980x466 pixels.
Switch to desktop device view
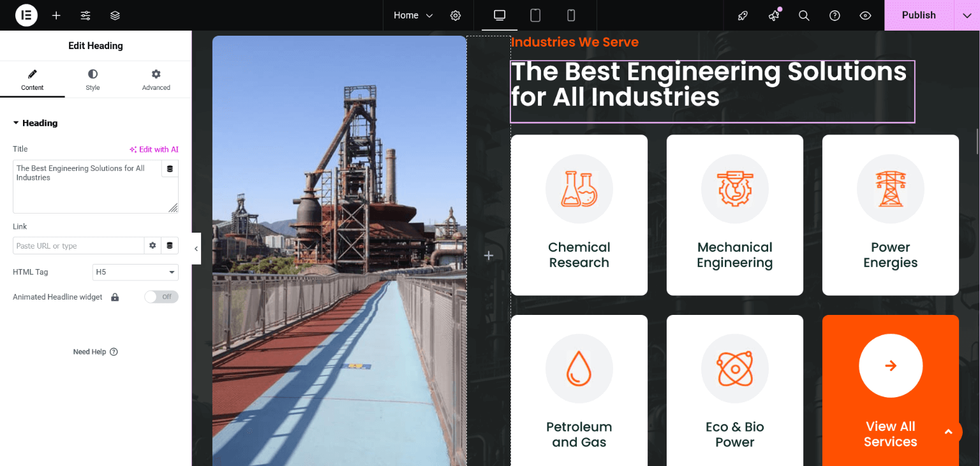[500, 15]
